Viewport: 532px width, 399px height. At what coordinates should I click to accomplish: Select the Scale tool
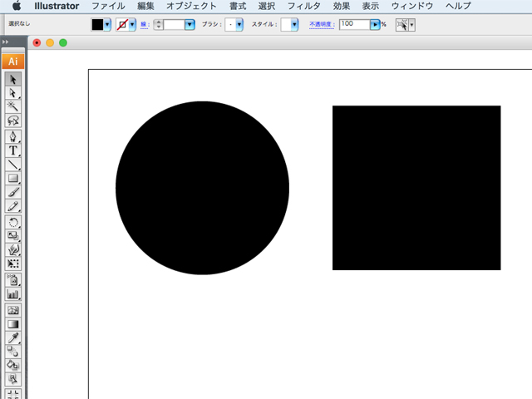13,236
